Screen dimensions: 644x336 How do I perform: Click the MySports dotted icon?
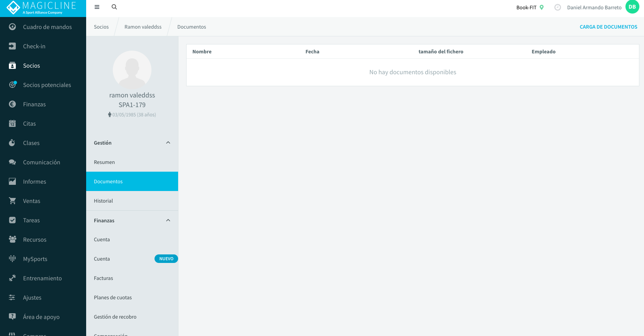pos(12,259)
